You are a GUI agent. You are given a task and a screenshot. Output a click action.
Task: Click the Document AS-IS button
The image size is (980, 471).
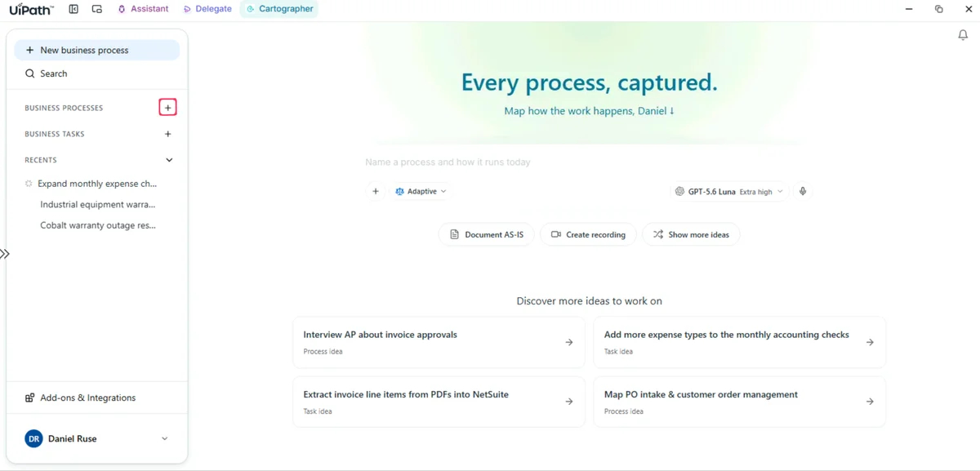pos(487,234)
